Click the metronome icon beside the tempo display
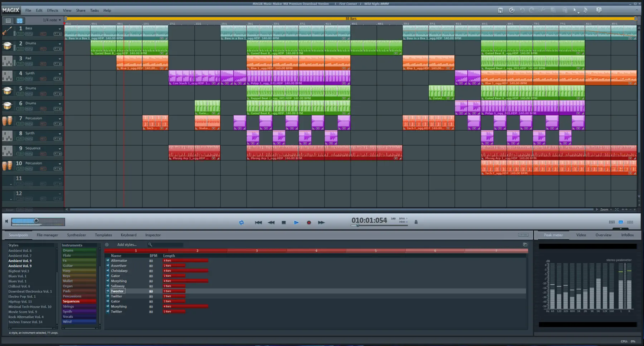Image resolution: width=644 pixels, height=346 pixels. pyautogui.click(x=416, y=222)
